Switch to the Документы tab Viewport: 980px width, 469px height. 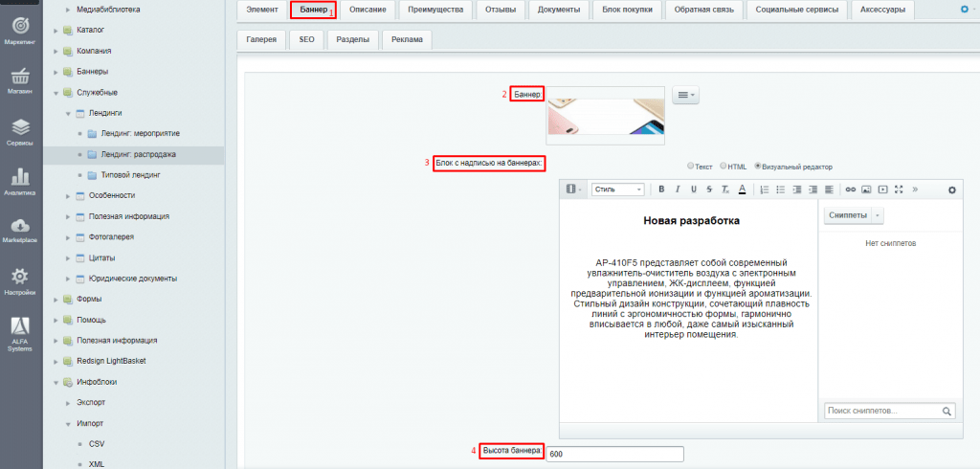[x=559, y=10]
